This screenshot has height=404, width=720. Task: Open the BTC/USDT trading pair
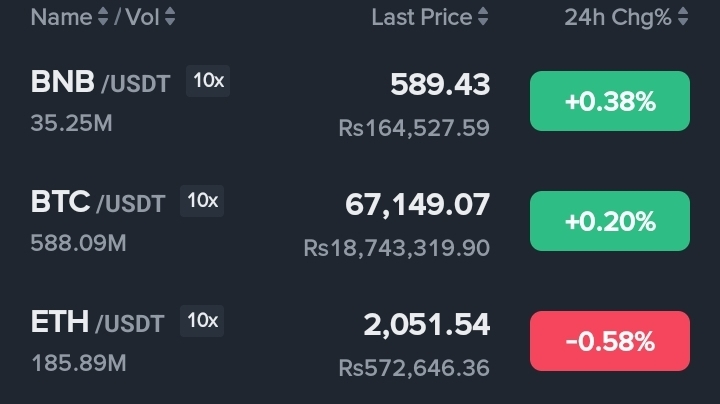tap(97, 203)
